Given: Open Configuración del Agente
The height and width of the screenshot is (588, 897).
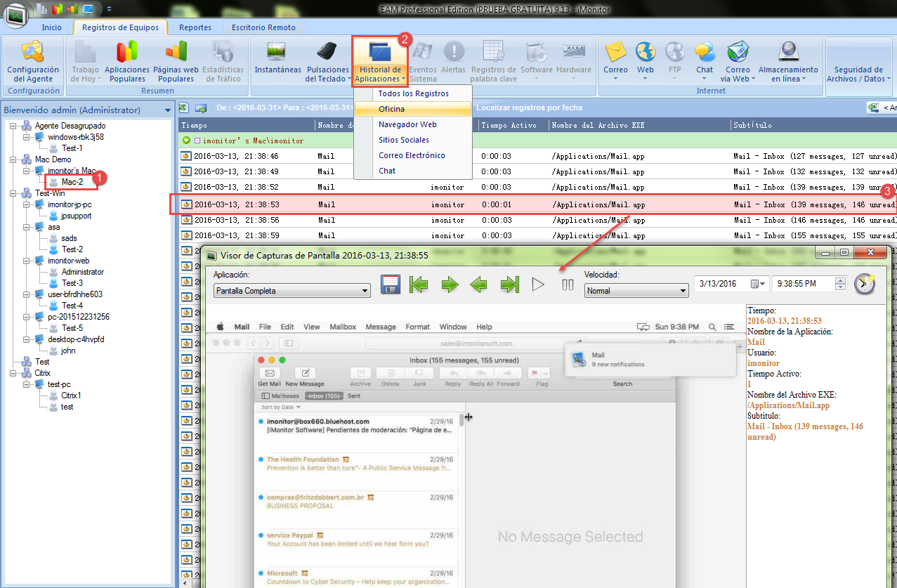Looking at the screenshot, I should click(x=33, y=62).
